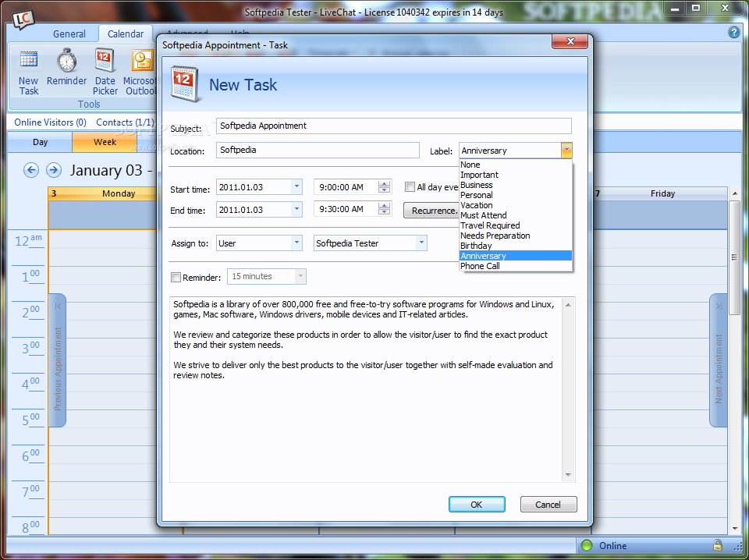Click calendar scrollbar down arrow
Screen dimensions: 749x560
[x=735, y=529]
